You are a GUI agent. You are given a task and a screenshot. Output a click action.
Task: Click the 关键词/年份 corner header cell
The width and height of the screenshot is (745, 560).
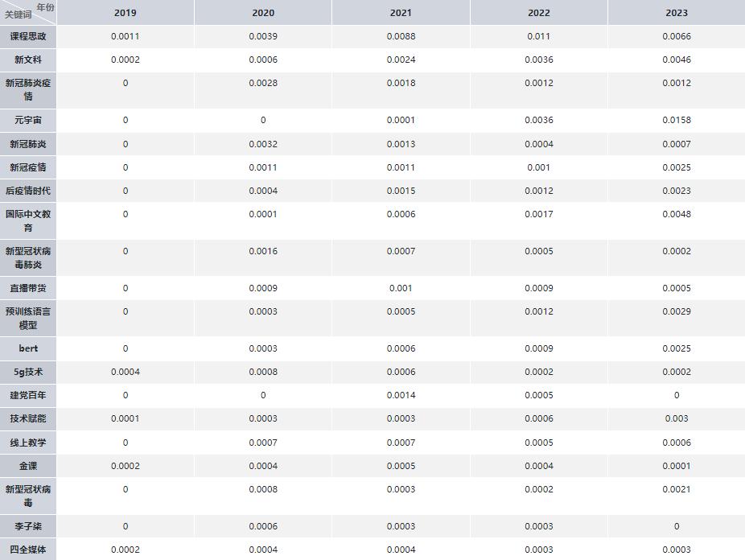(28, 12)
